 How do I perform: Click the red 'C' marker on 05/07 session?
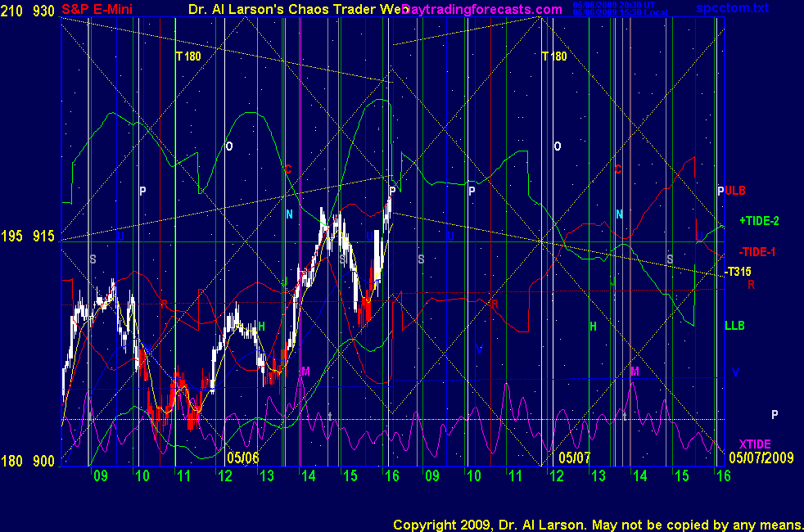(617, 169)
